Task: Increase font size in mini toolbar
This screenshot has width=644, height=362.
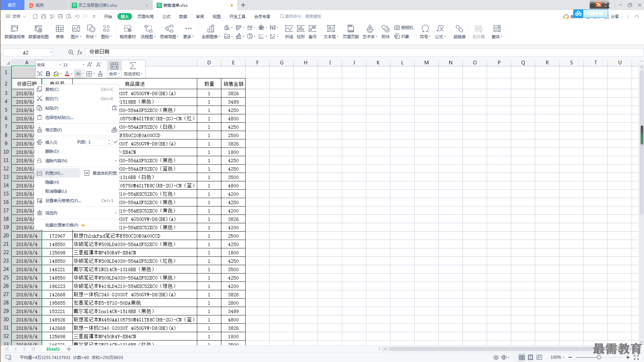Action: (90, 65)
